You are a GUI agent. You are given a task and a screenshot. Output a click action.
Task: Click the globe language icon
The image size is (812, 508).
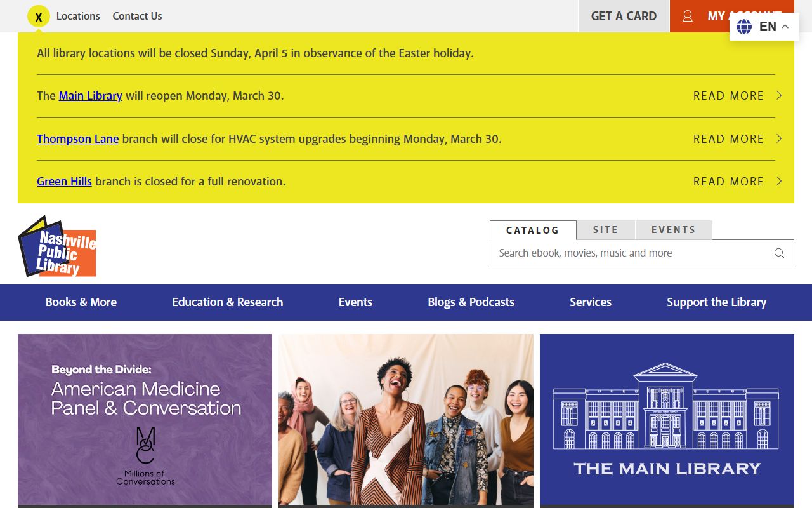(744, 27)
